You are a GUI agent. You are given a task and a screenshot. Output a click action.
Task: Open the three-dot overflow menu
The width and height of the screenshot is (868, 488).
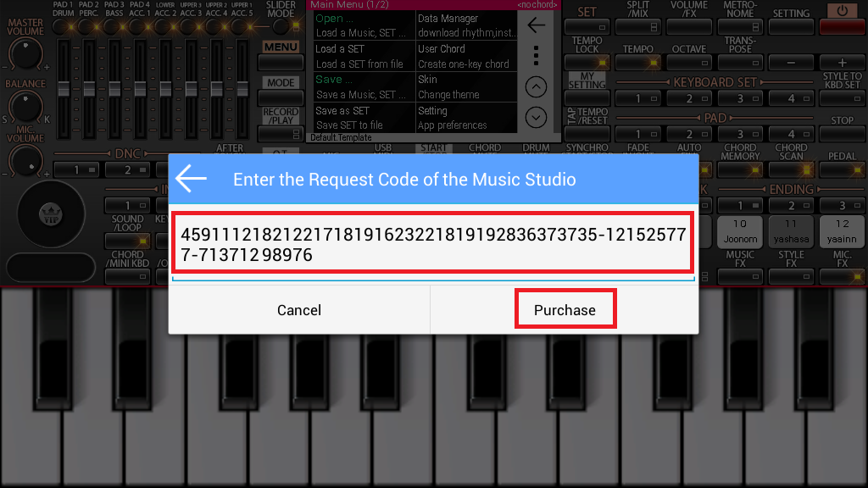536,56
